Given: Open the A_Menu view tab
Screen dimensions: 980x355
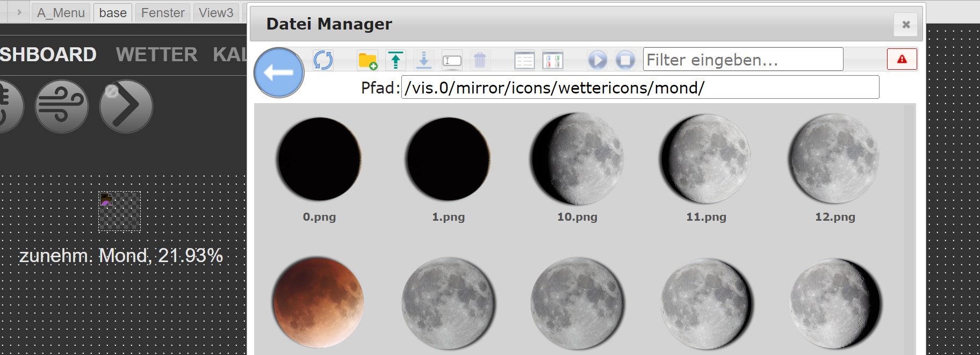Looking at the screenshot, I should point(61,13).
